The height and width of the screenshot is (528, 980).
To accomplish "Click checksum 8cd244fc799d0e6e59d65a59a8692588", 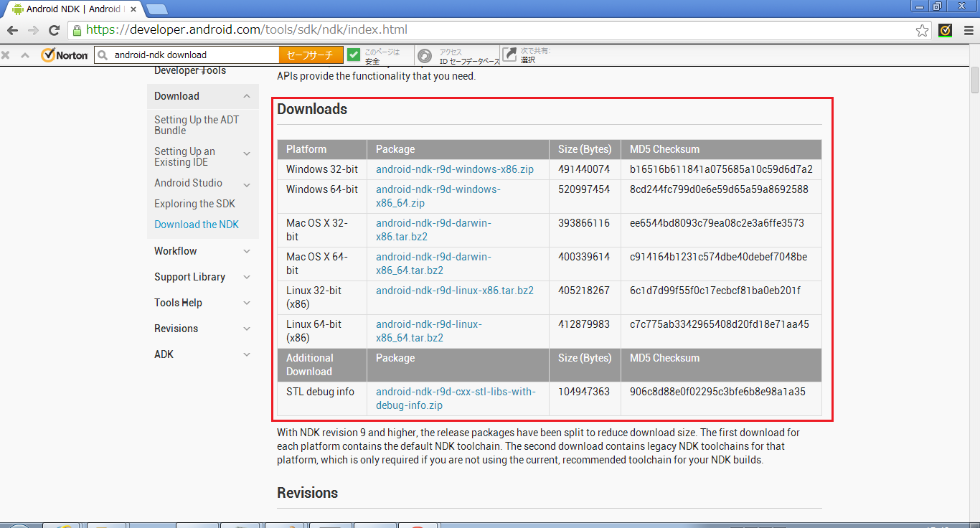I will (x=719, y=189).
